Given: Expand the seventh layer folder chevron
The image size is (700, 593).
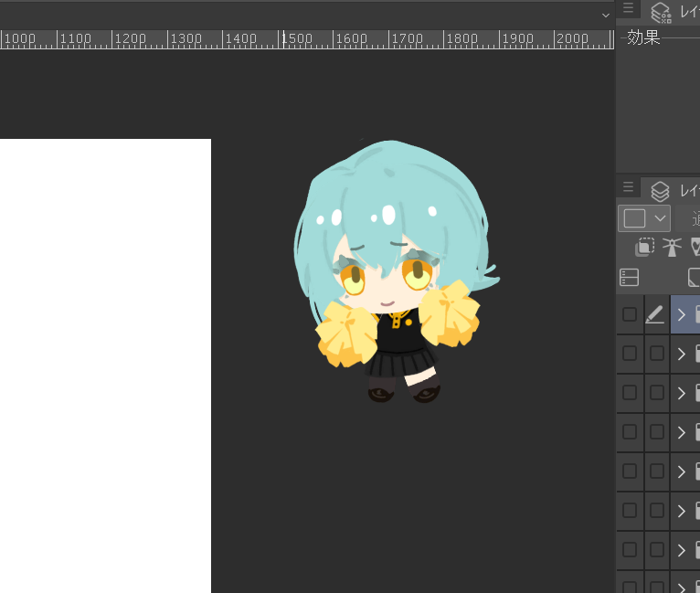Looking at the screenshot, I should (x=681, y=550).
